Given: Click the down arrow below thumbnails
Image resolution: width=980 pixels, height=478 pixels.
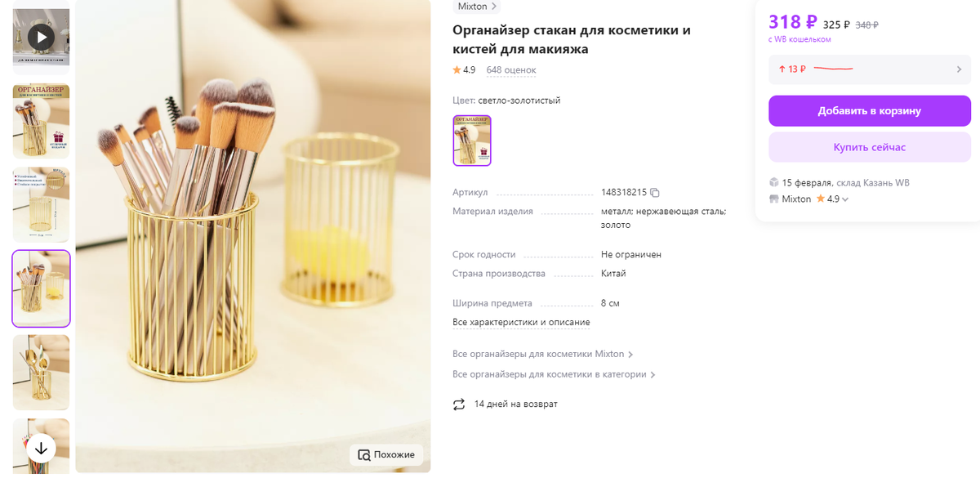Looking at the screenshot, I should click(41, 448).
